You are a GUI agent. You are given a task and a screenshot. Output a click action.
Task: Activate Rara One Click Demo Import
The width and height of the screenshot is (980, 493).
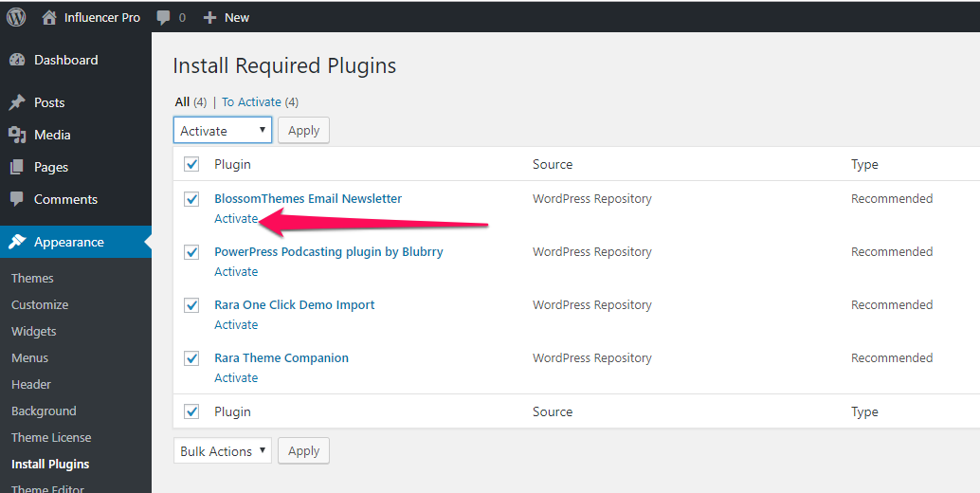pos(236,325)
